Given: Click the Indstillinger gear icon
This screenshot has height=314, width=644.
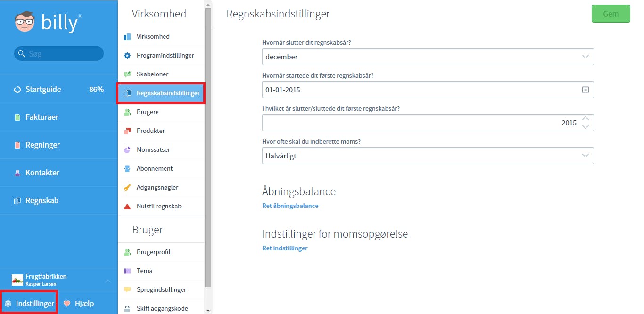Looking at the screenshot, I should click(x=8, y=304).
